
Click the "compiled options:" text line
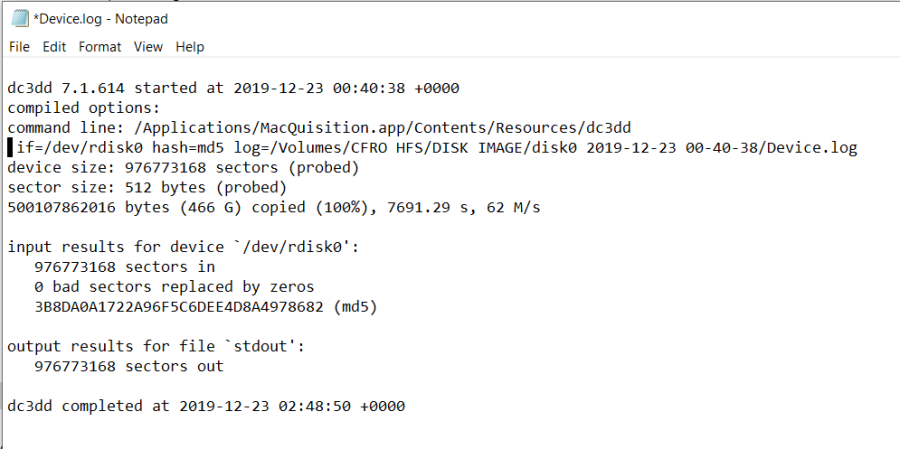[x=84, y=108]
